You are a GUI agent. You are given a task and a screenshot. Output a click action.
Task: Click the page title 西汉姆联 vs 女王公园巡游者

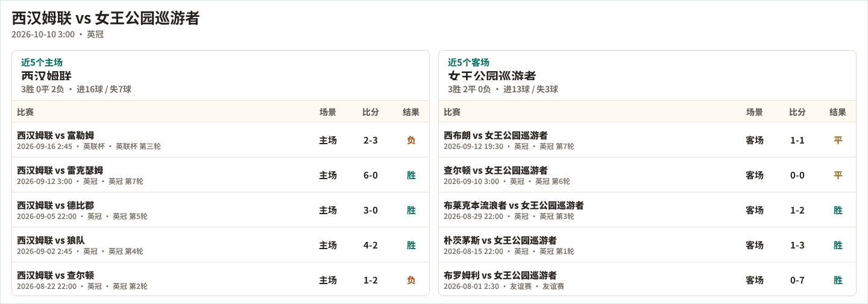pos(105,18)
